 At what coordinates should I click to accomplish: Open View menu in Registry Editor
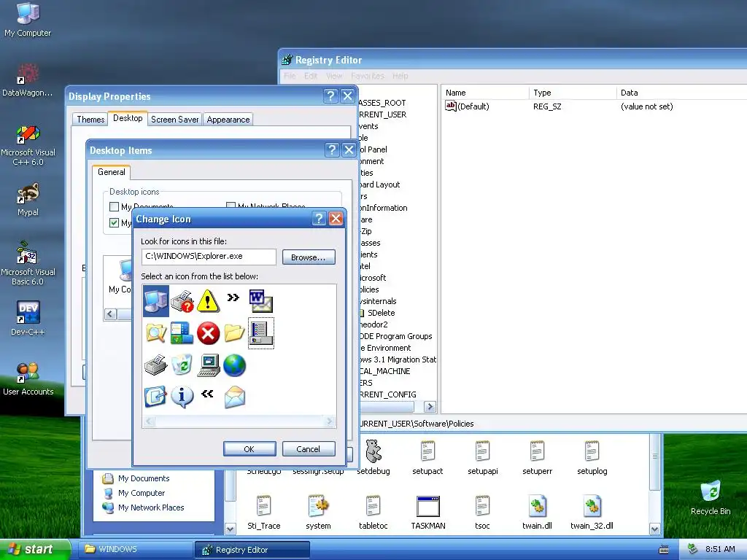[x=334, y=76]
